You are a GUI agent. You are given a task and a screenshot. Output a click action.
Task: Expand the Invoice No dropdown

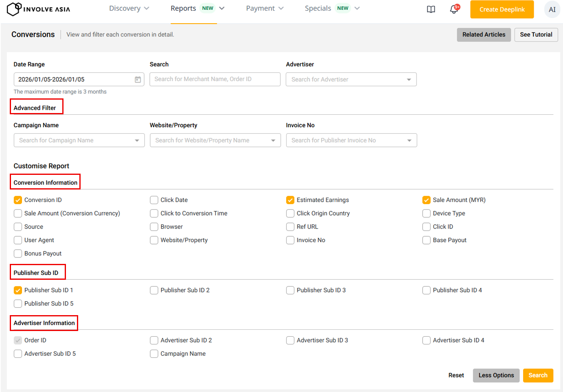[351, 141]
